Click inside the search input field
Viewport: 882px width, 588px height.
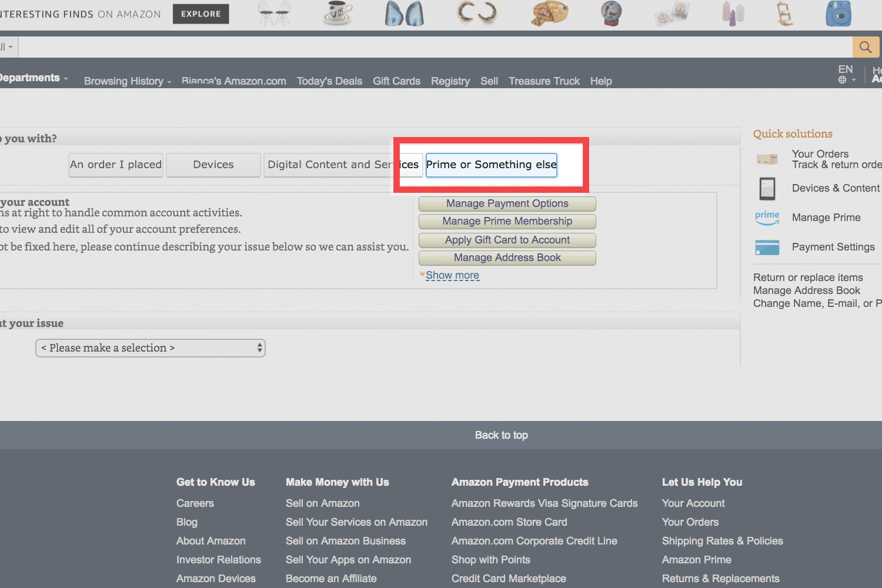click(x=412, y=46)
